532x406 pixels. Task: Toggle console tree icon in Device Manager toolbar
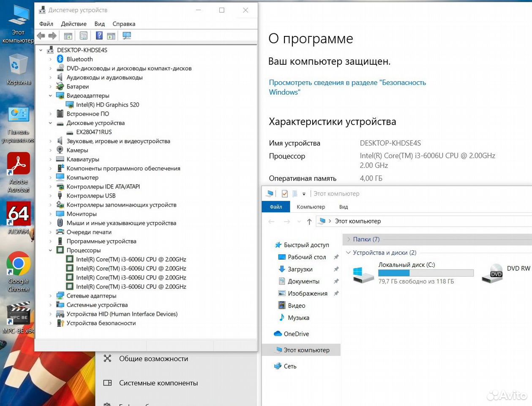(68, 36)
